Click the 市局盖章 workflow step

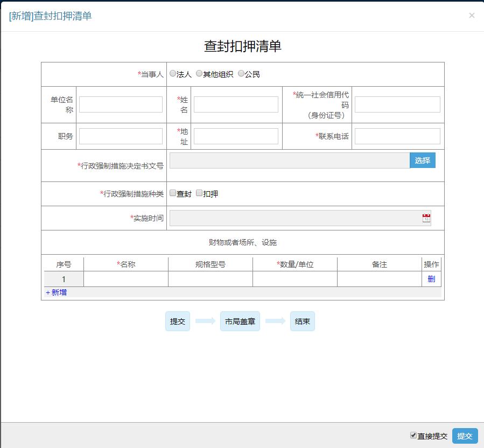(240, 321)
